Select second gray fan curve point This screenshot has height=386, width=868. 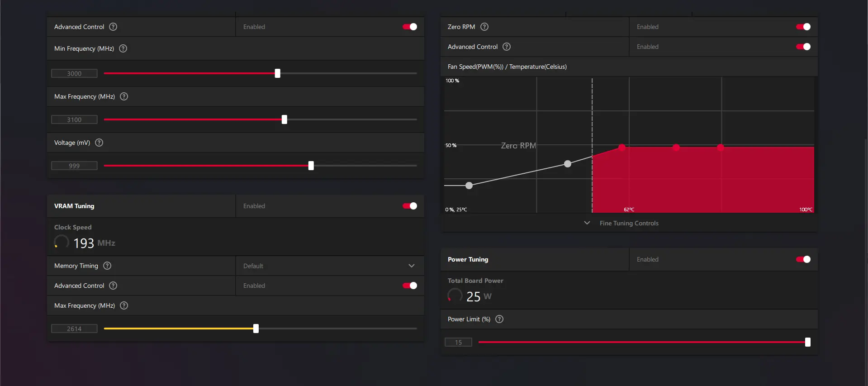pos(568,164)
